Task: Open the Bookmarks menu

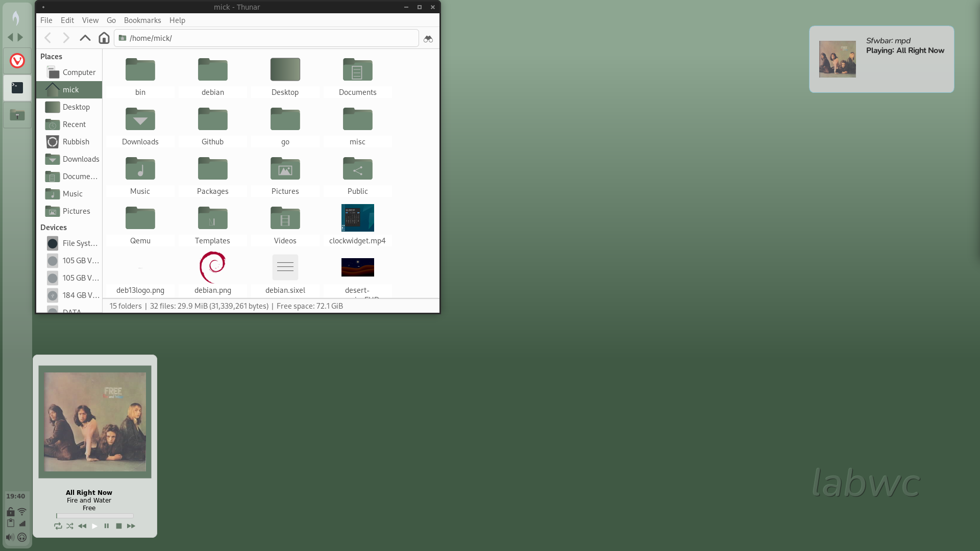Action: click(142, 20)
